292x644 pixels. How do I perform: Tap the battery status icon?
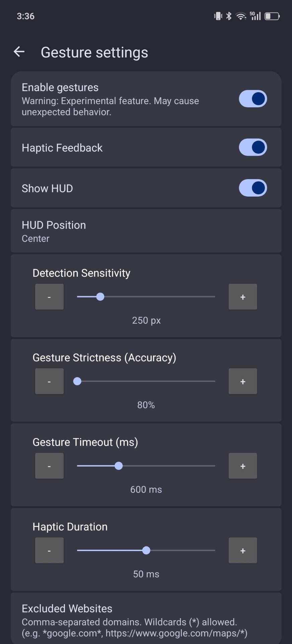click(x=272, y=16)
